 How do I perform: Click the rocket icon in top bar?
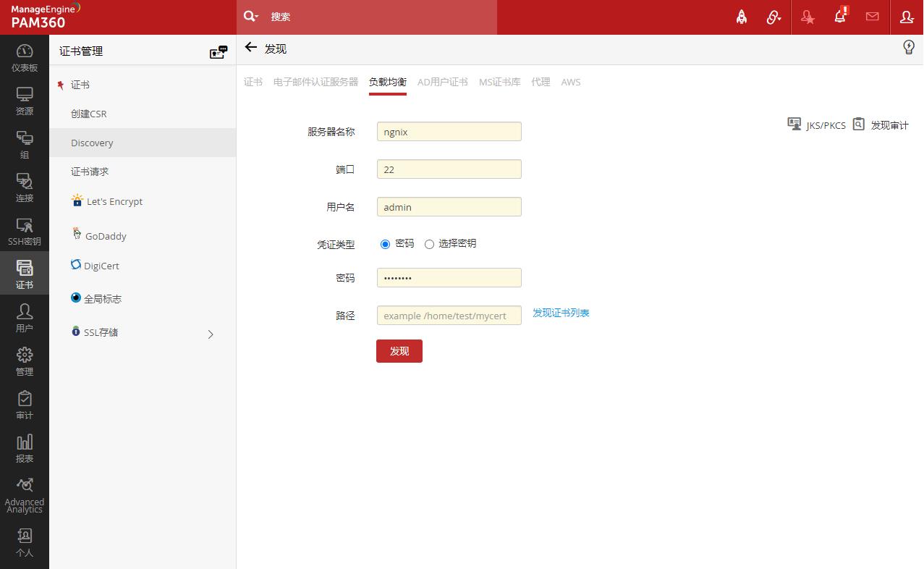point(742,17)
